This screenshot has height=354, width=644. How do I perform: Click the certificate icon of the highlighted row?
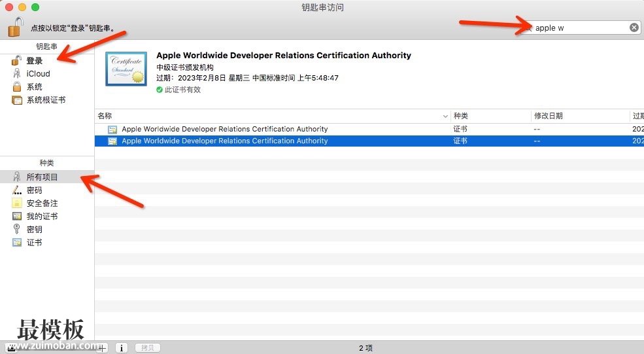pos(112,141)
